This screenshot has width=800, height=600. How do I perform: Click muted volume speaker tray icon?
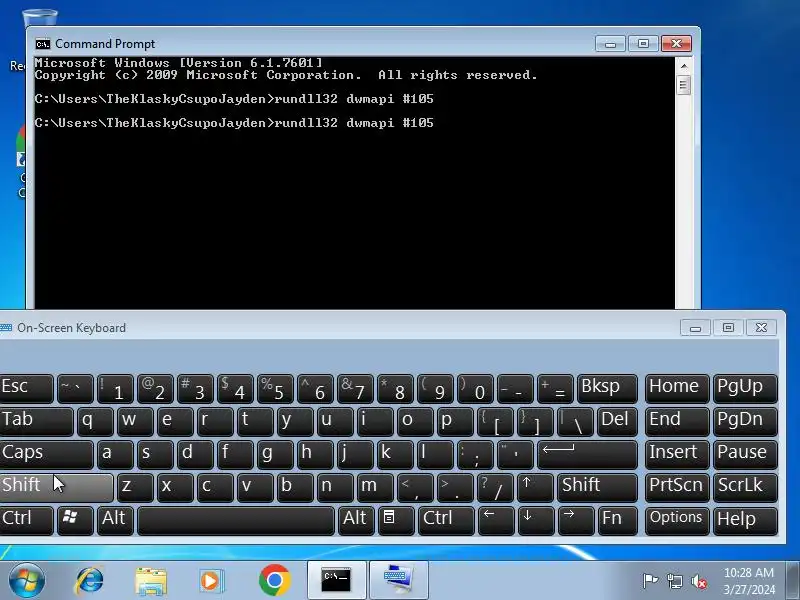click(699, 581)
